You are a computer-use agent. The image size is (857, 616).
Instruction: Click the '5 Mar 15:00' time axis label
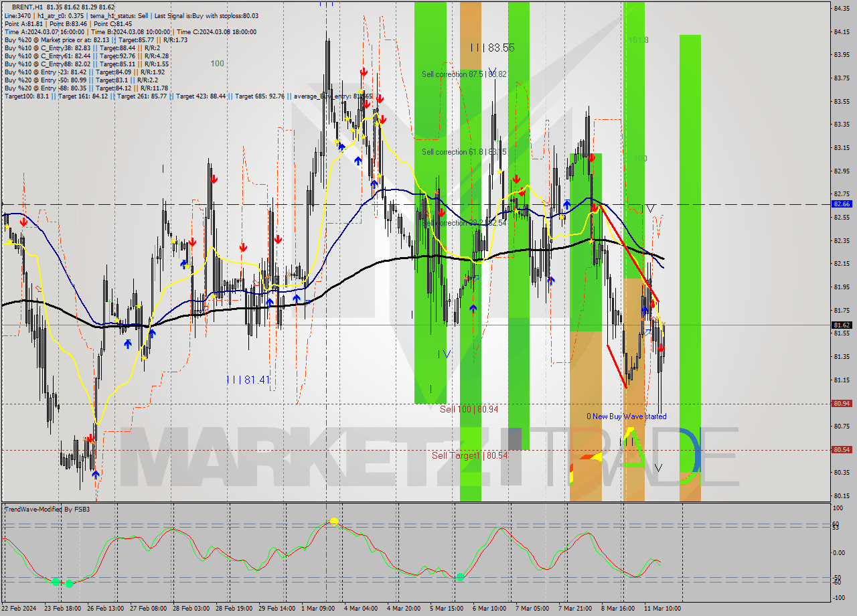447,608
